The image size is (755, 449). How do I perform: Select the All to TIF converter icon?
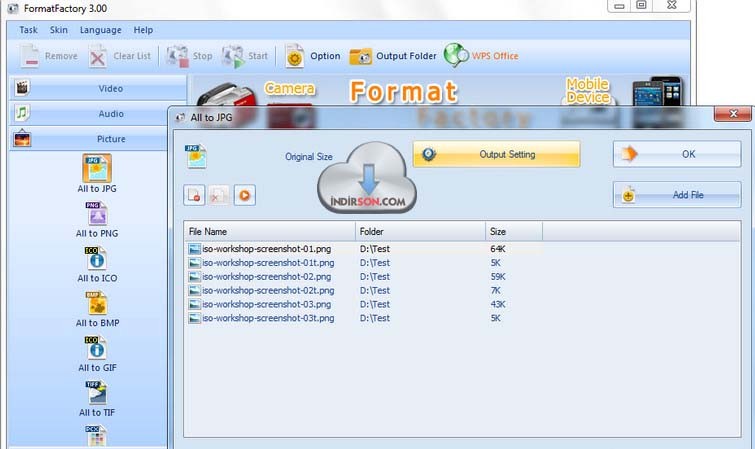click(x=97, y=393)
